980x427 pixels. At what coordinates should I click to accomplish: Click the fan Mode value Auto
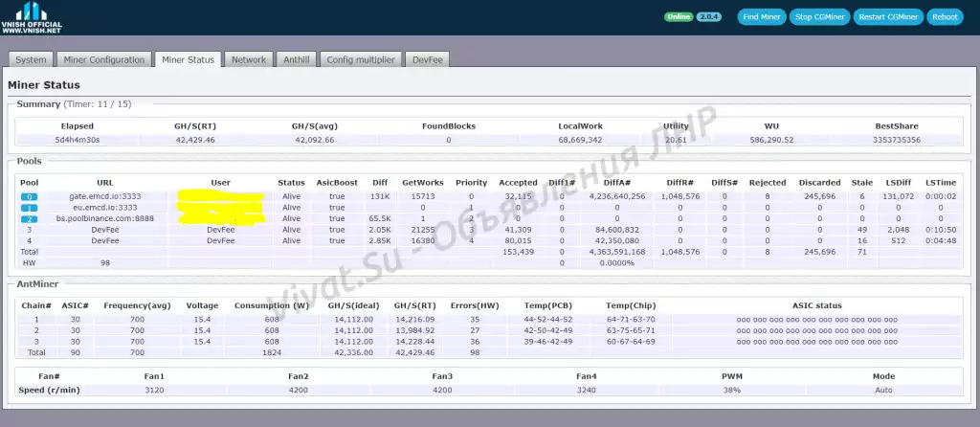883,390
